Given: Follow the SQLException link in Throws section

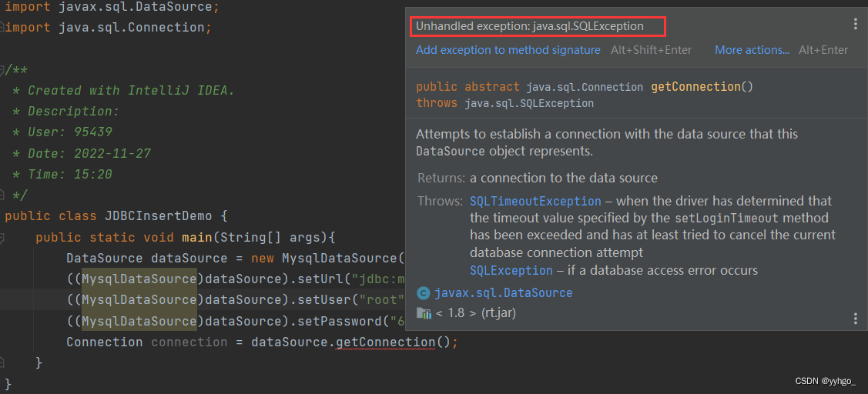Looking at the screenshot, I should pyautogui.click(x=511, y=271).
